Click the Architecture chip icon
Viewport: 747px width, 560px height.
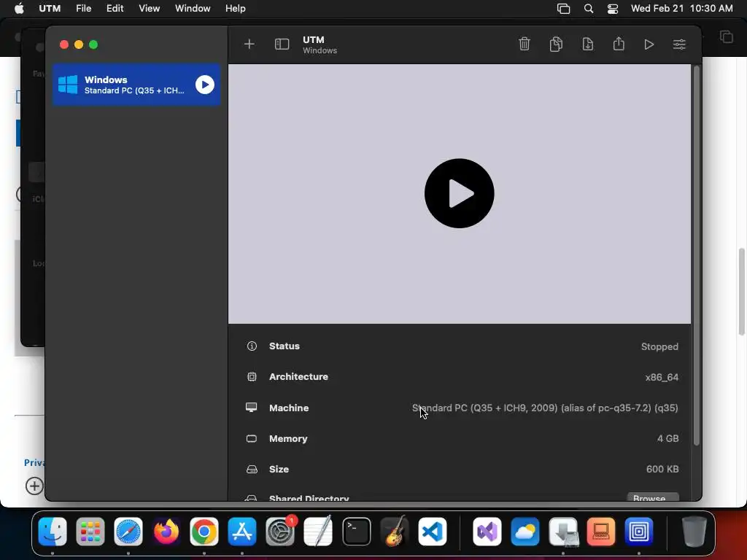[x=252, y=377]
